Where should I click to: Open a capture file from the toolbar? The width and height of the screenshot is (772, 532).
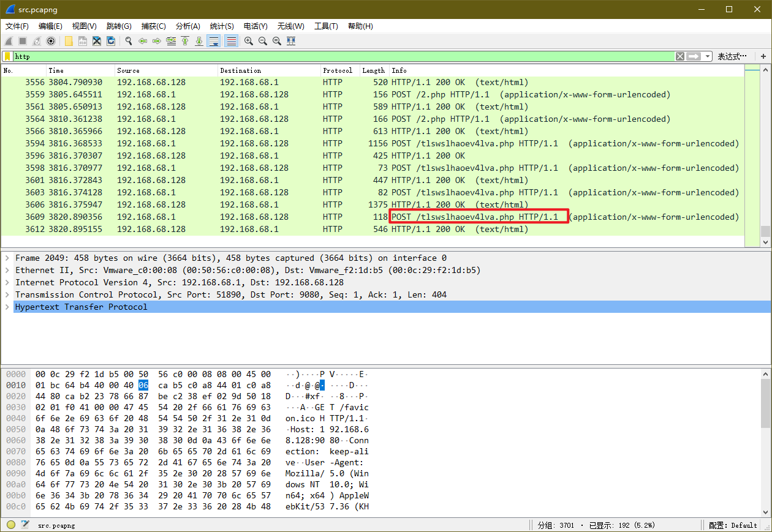point(69,41)
